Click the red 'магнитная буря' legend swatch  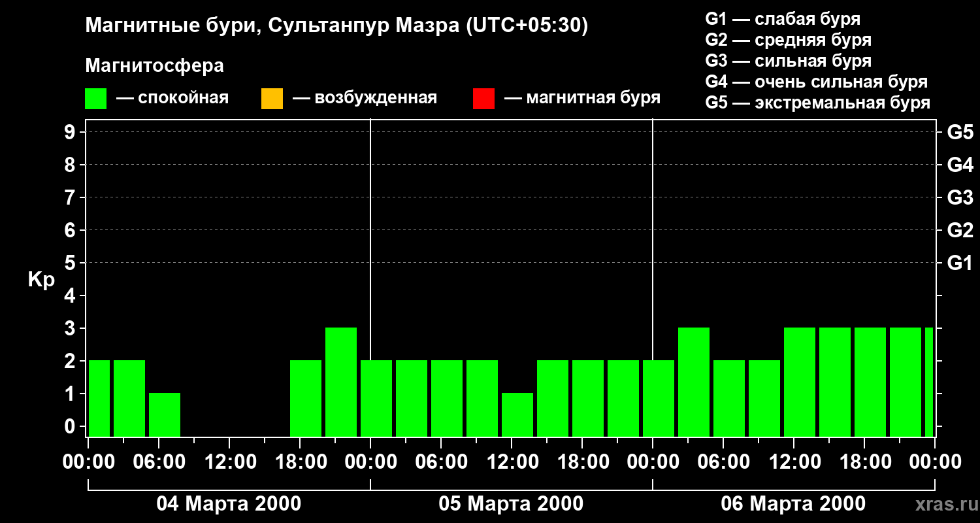point(483,99)
